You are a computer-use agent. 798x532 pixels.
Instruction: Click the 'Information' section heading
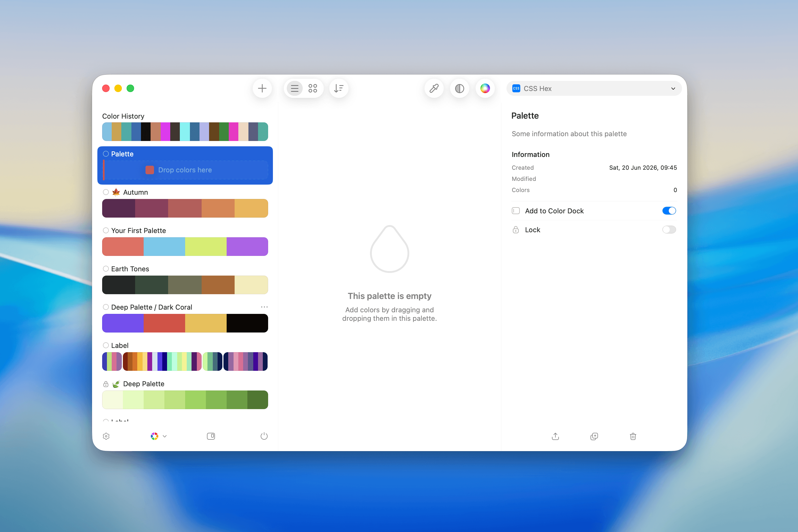tap(531, 154)
